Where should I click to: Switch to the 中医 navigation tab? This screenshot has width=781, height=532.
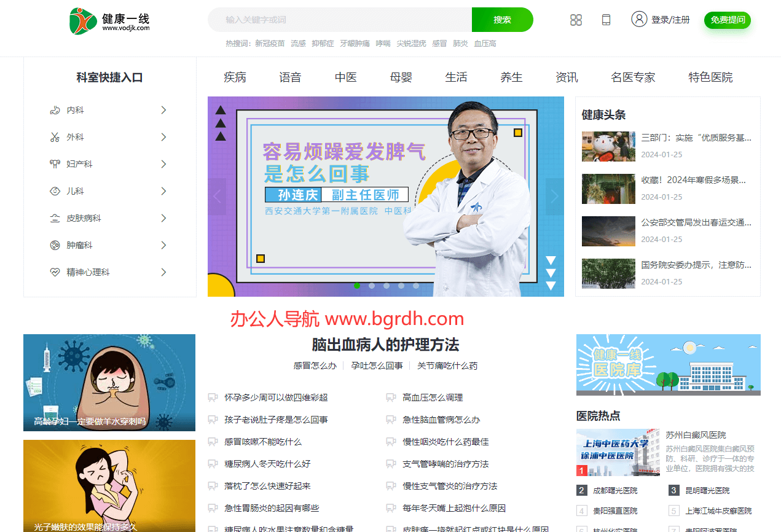(x=345, y=77)
